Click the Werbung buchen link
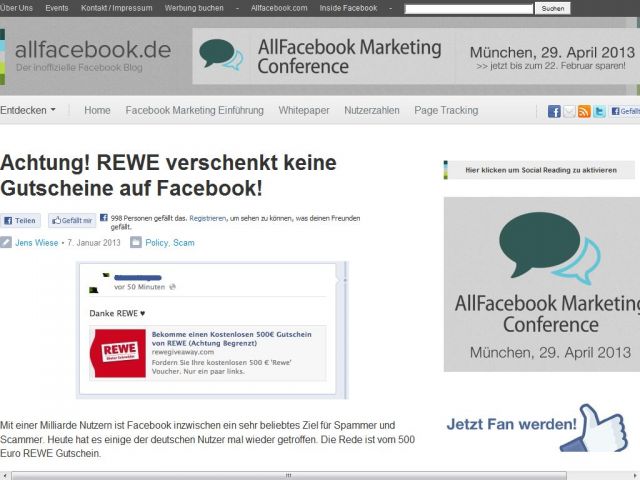Image resolution: width=640 pixels, height=480 pixels. (194, 8)
